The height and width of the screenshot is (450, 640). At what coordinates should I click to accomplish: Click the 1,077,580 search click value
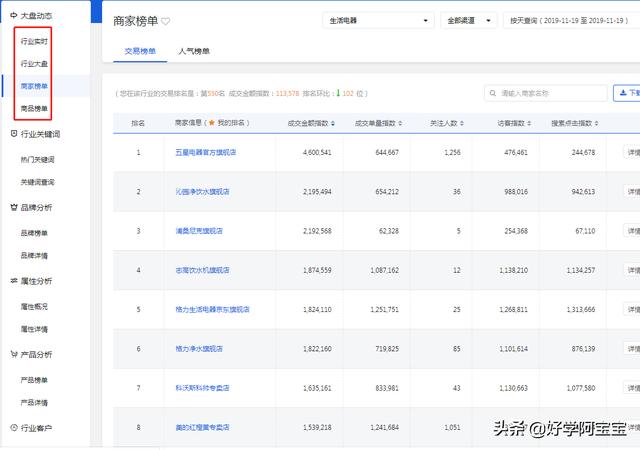[x=580, y=388]
